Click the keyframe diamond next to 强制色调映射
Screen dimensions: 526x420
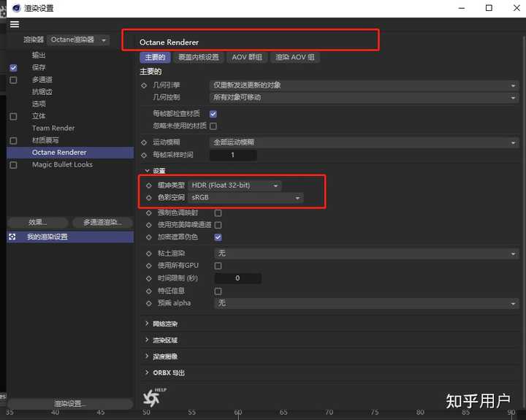point(149,213)
